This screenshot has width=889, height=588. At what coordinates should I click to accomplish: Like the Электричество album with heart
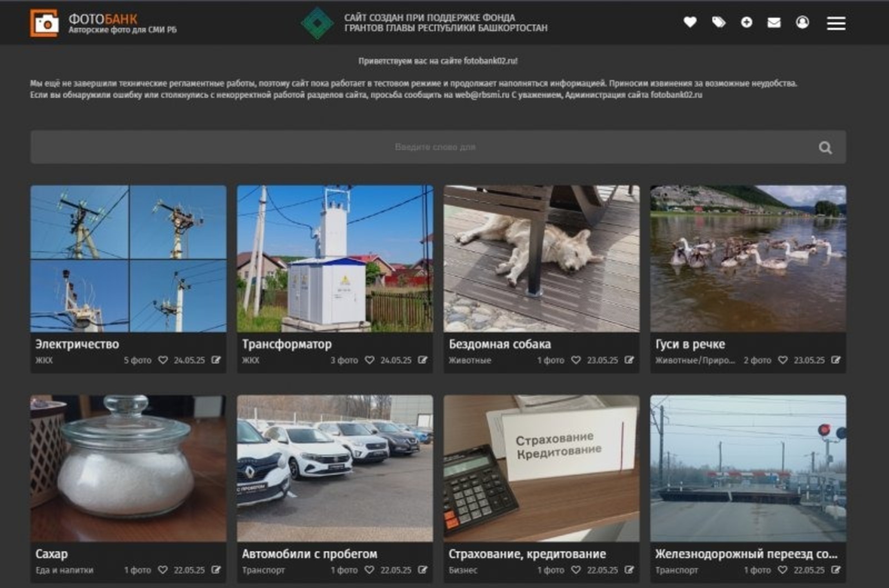click(x=163, y=360)
